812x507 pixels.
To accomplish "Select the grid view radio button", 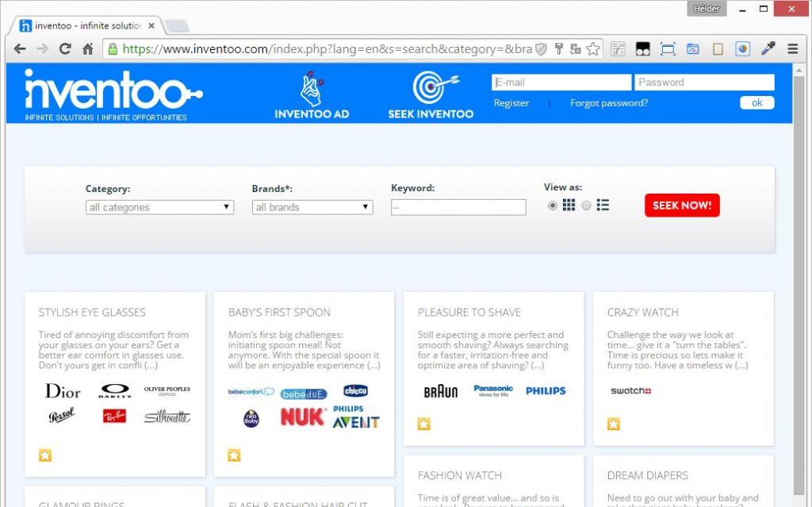I will click(x=553, y=205).
